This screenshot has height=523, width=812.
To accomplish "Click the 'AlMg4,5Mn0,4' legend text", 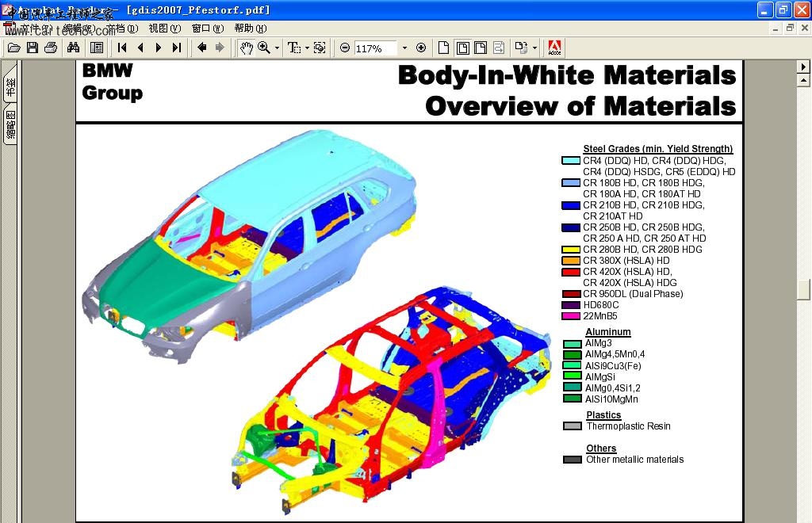I will tap(615, 354).
